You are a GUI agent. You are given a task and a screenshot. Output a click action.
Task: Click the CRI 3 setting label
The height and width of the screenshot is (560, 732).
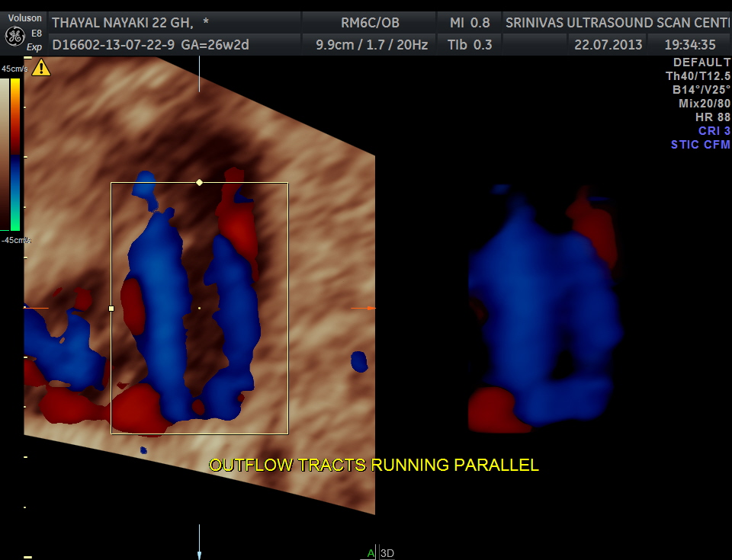(x=714, y=131)
